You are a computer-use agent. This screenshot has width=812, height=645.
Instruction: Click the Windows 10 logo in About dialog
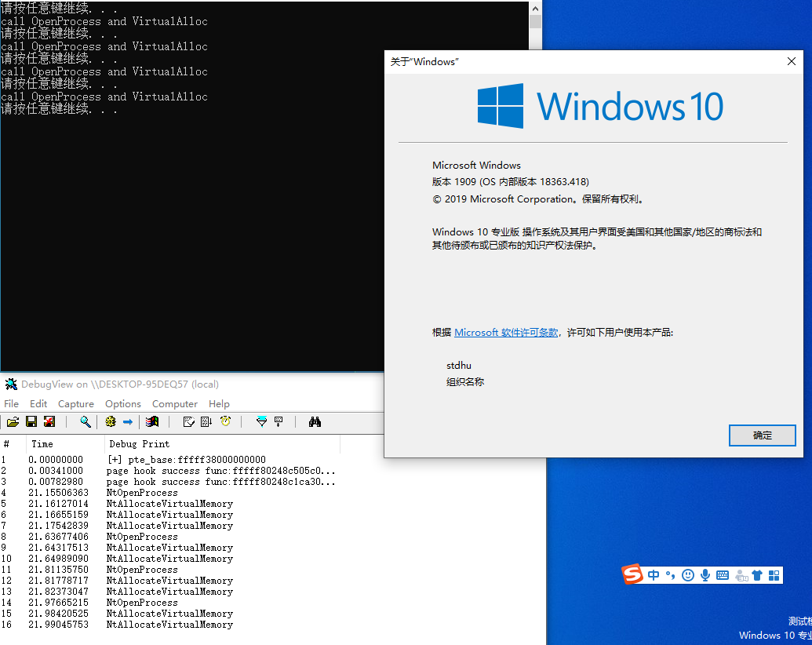(x=600, y=106)
